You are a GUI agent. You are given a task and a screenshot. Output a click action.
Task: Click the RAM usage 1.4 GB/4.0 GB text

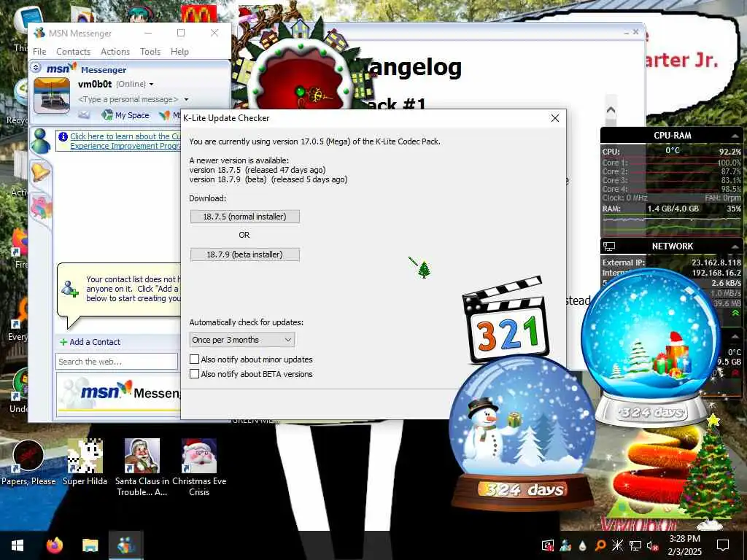(673, 209)
